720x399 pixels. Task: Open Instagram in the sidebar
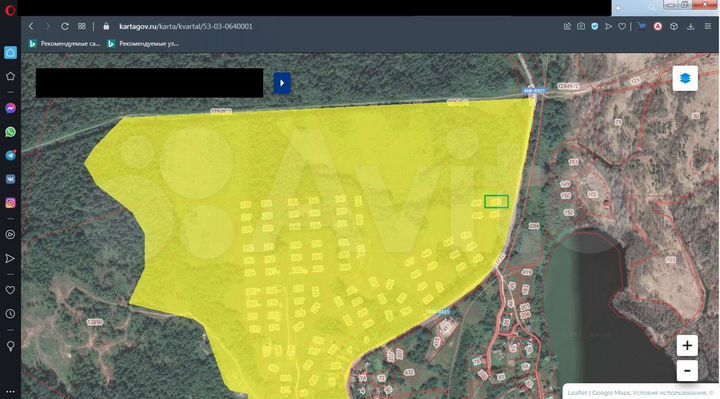10,203
